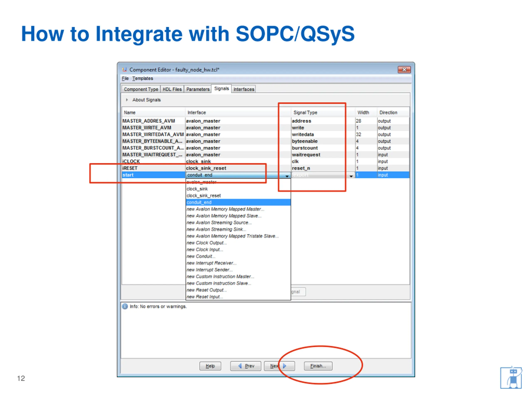Viewport: 532px width, 399px height.
Task: Pick new Interrupt Sender option
Action: point(238,270)
